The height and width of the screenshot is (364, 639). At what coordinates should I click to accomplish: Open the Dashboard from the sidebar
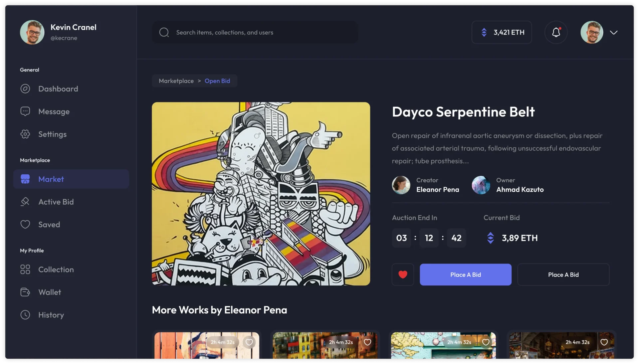coord(26,89)
